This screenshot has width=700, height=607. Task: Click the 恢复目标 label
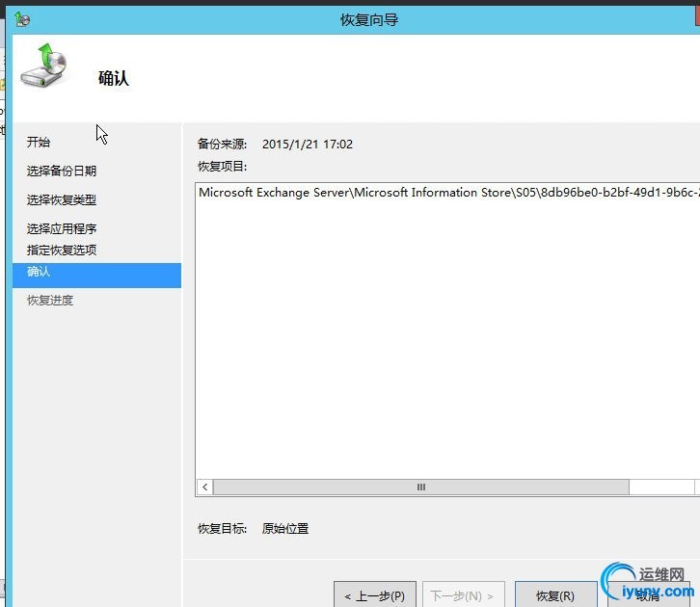coord(222,529)
